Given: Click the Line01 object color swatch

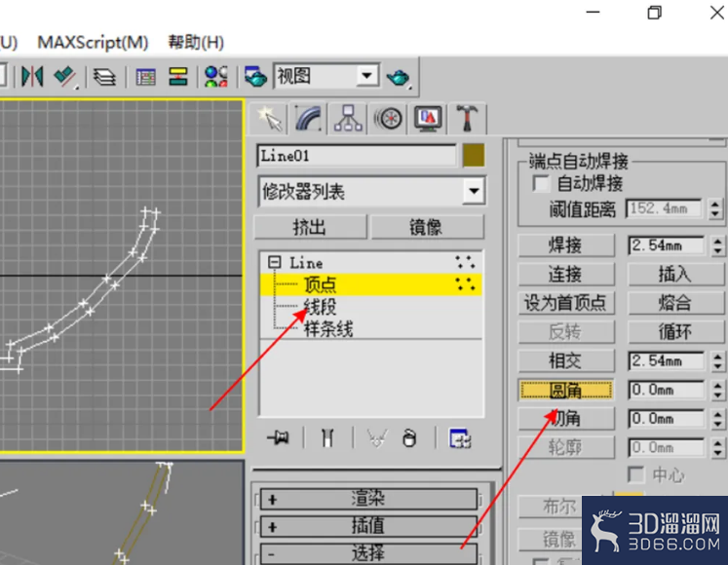Looking at the screenshot, I should click(x=474, y=156).
